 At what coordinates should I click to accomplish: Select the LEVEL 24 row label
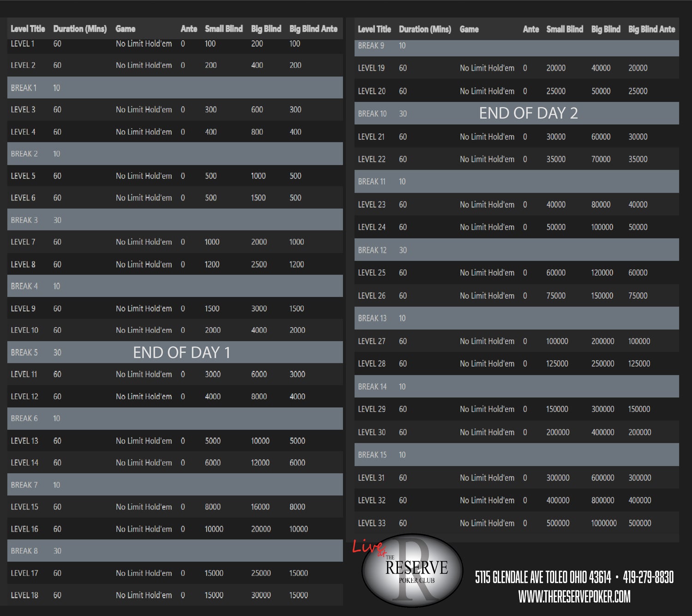coord(371,227)
